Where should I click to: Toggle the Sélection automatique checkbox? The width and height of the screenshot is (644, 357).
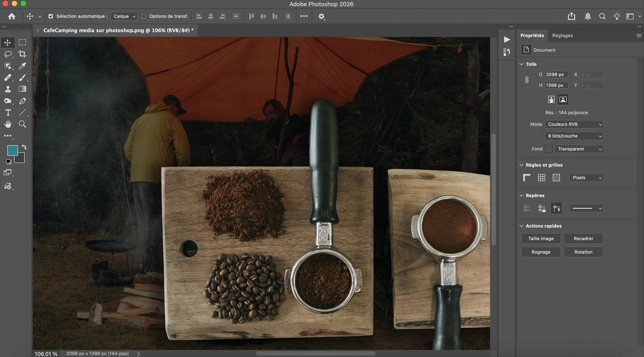51,16
